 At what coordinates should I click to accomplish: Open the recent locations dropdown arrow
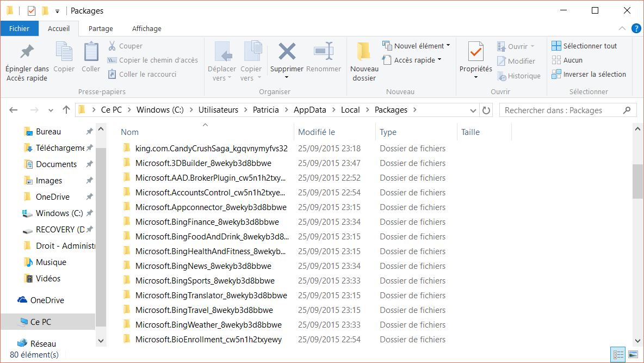pyautogui.click(x=51, y=110)
